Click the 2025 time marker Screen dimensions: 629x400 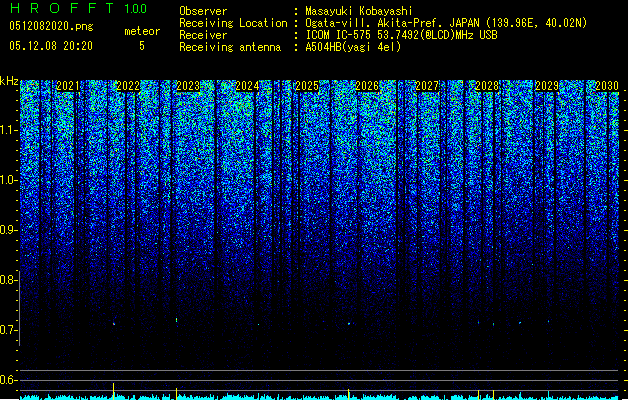click(307, 86)
